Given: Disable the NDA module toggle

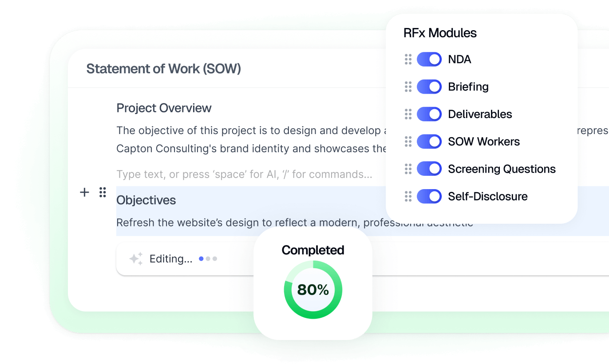Looking at the screenshot, I should point(429,59).
